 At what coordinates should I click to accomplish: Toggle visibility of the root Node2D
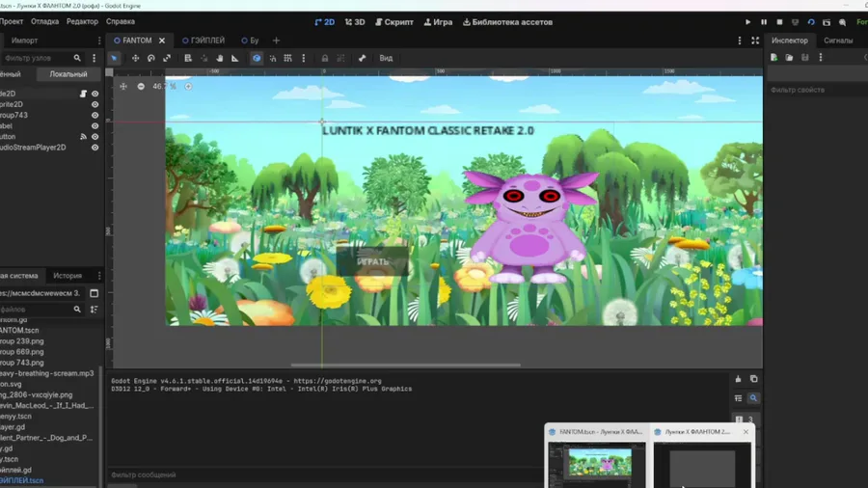(95, 95)
